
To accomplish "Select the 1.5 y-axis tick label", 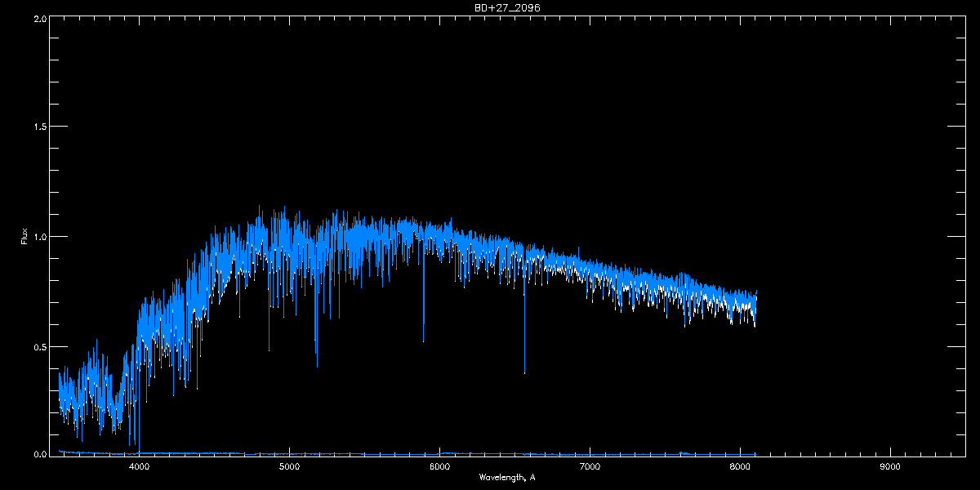I will (x=39, y=127).
